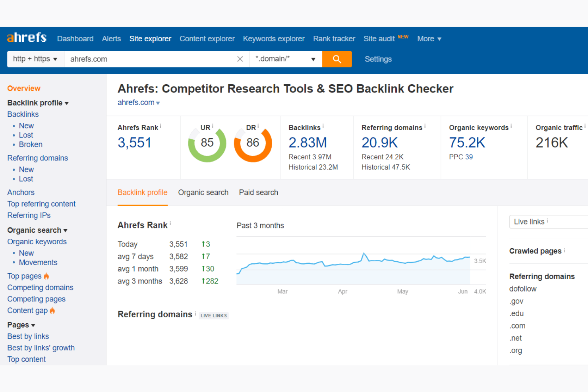Click the LIVE LINKS badge near Referring domains
Image resolution: width=588 pixels, height=392 pixels.
pyautogui.click(x=214, y=315)
